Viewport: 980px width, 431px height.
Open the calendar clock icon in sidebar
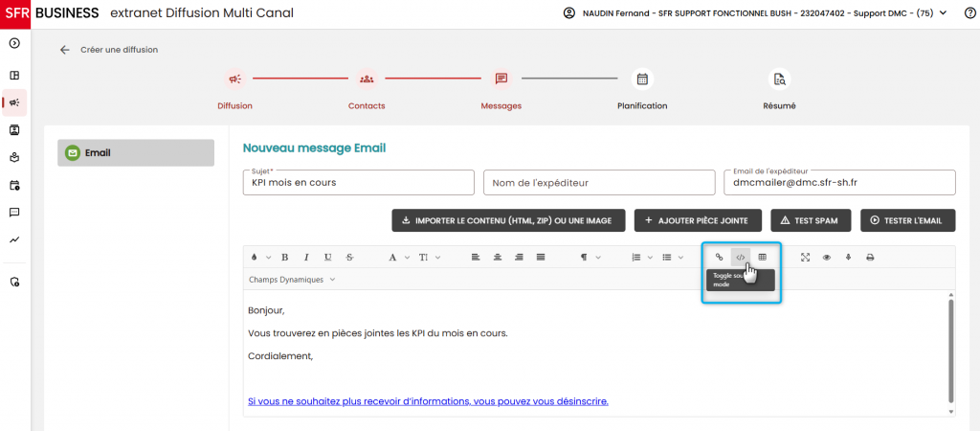pyautogui.click(x=14, y=185)
